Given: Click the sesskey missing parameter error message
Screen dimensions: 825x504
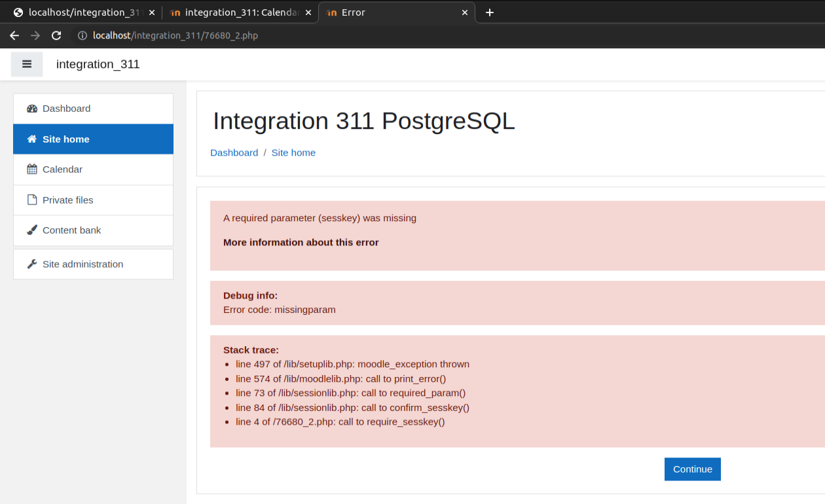Looking at the screenshot, I should (x=320, y=218).
